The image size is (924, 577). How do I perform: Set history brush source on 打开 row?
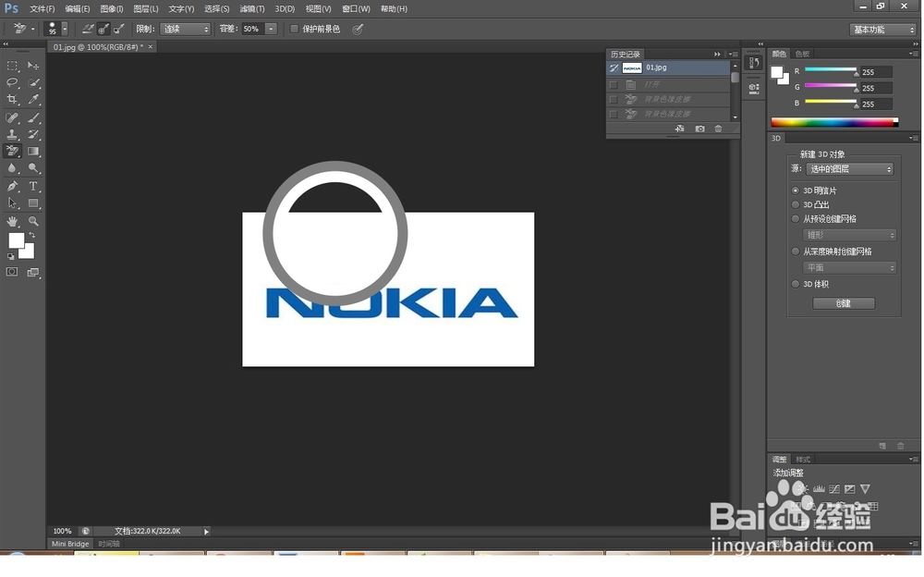(x=613, y=84)
